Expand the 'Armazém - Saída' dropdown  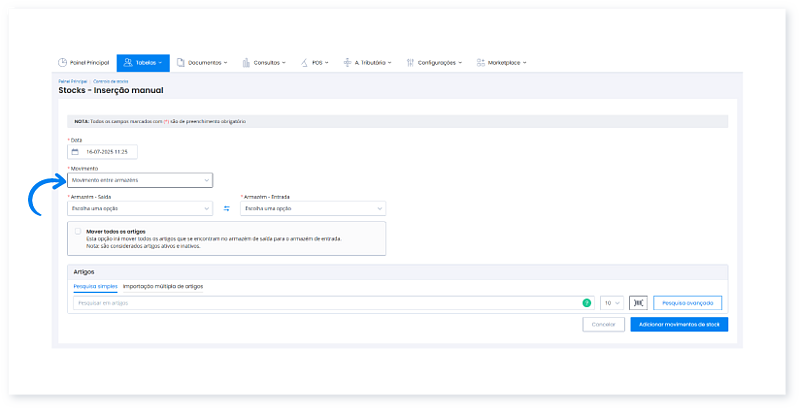tap(140, 208)
